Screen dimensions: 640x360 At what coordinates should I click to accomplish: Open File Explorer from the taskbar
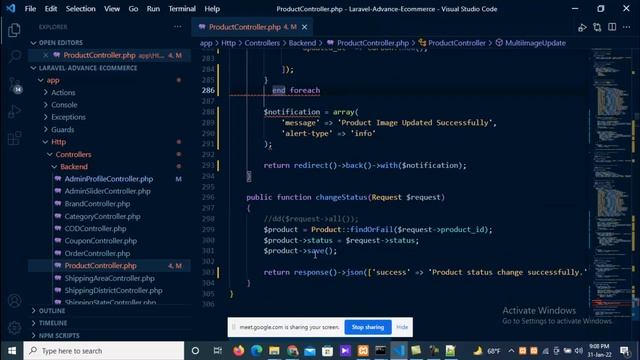pos(274,351)
